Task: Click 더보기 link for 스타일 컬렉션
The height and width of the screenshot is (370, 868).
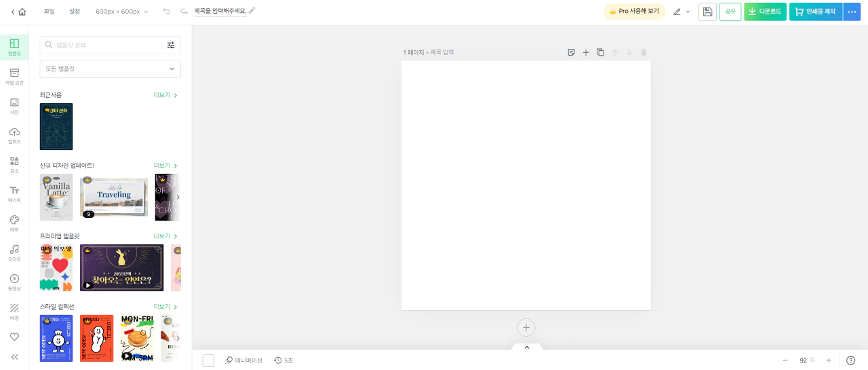Action: coord(165,307)
